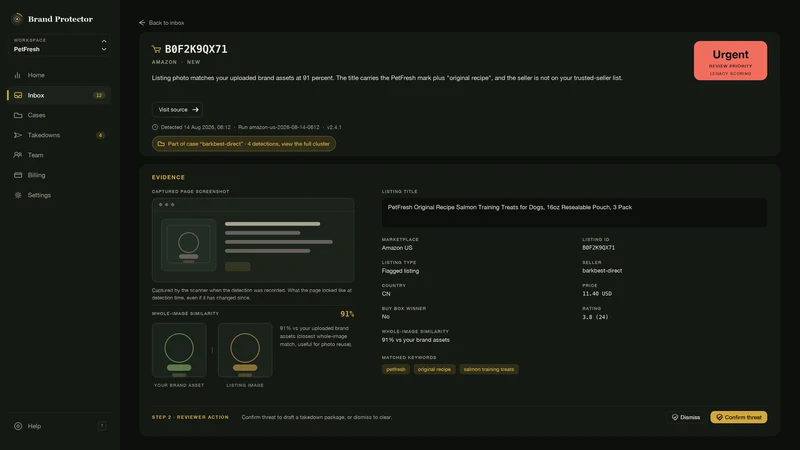Go back to inbox

(x=161, y=22)
